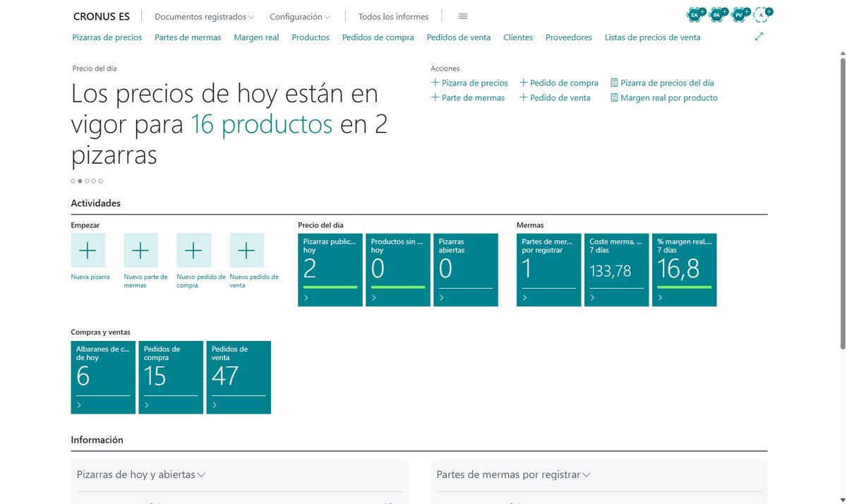Open Pedidos de venta in navigation menu

459,37
